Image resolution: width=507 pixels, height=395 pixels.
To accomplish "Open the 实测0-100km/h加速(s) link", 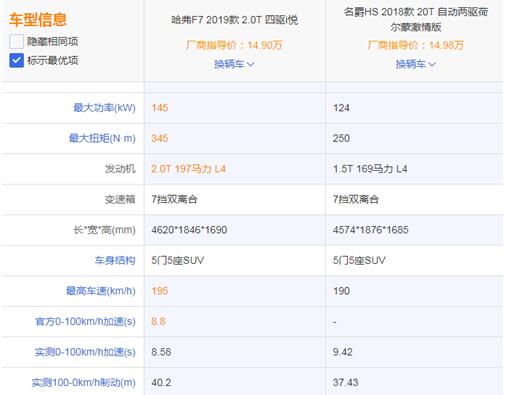I will pos(85,352).
